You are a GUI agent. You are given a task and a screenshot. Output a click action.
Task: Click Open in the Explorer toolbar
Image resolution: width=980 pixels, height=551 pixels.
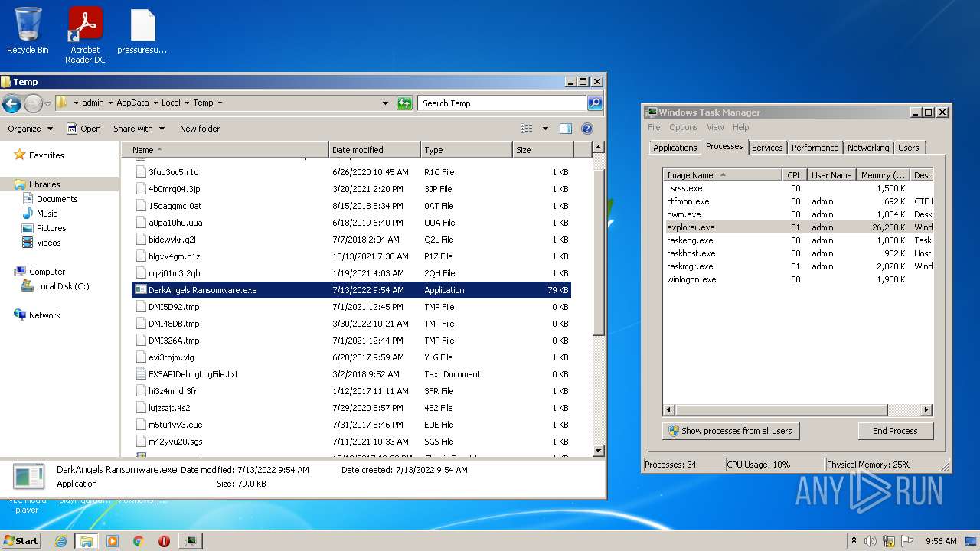tap(83, 129)
